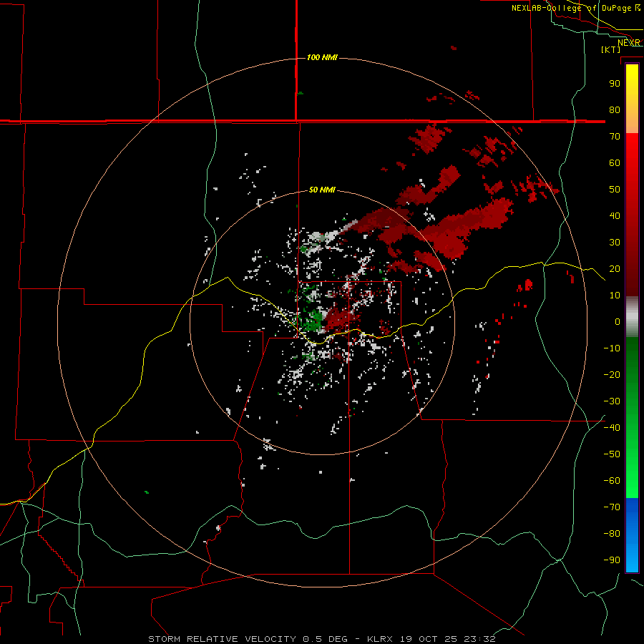Click the STORM RELATIVE VELOCITY footer title
644x644 pixels.
[x=222, y=639]
